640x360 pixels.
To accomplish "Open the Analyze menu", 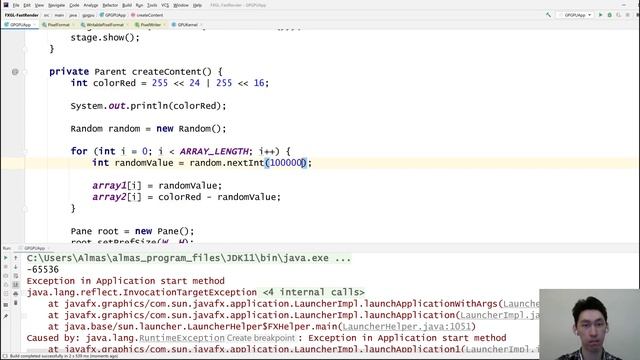I will [91, 5].
